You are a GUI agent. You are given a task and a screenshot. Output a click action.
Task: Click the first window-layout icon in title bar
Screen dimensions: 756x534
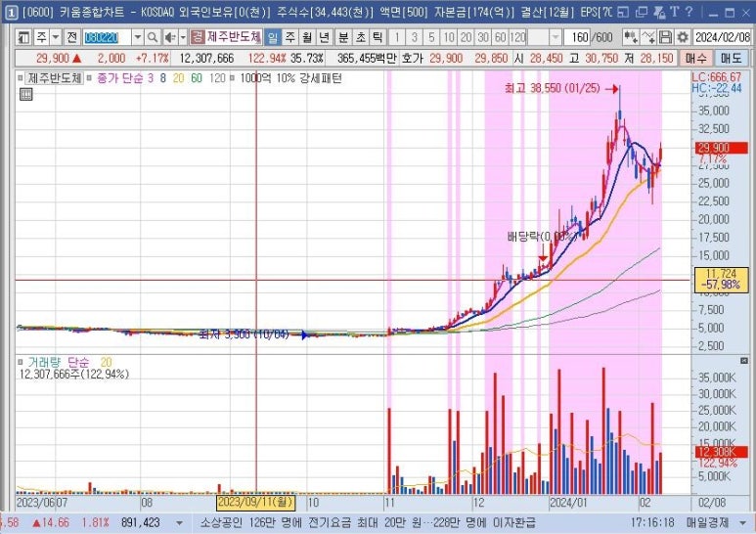623,12
